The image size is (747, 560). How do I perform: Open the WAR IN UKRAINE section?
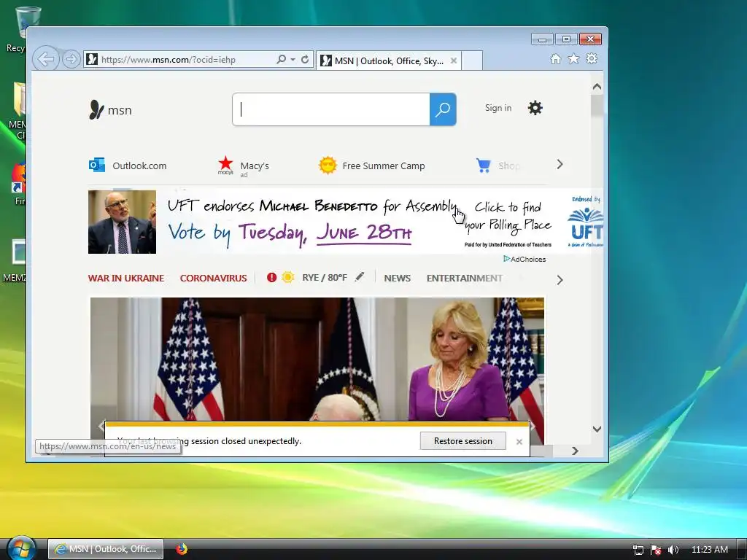click(x=126, y=278)
